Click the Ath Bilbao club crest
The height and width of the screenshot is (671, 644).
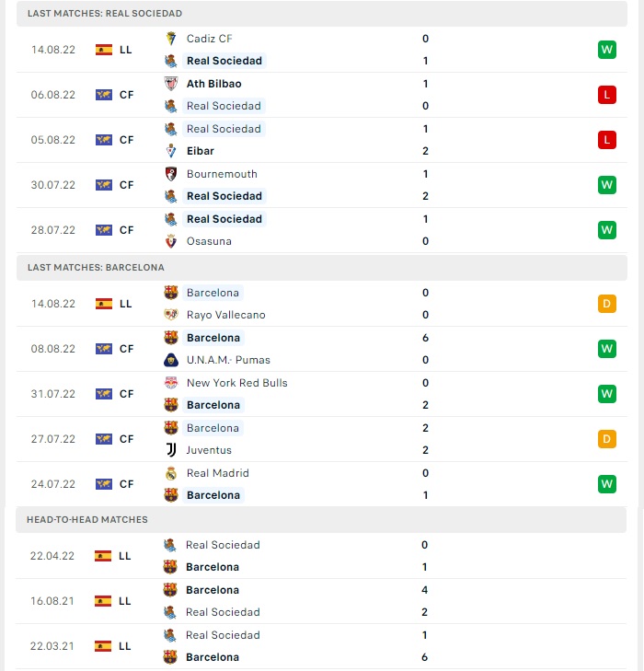click(x=171, y=84)
